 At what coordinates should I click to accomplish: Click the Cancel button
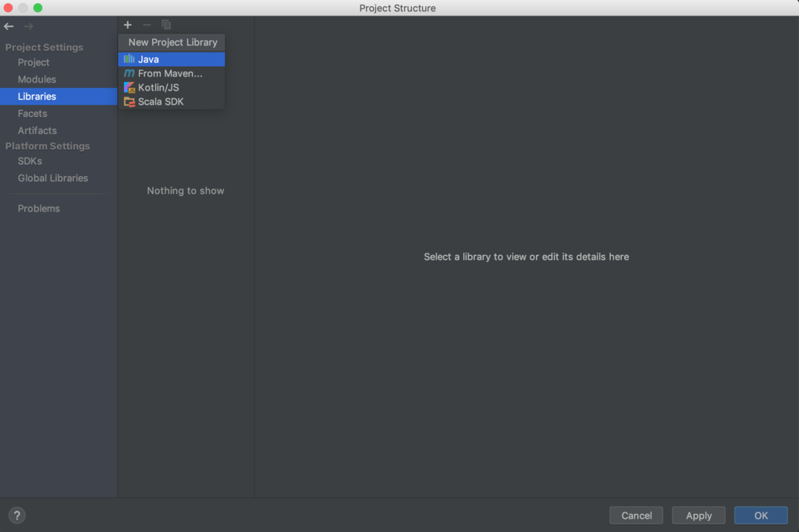click(636, 515)
